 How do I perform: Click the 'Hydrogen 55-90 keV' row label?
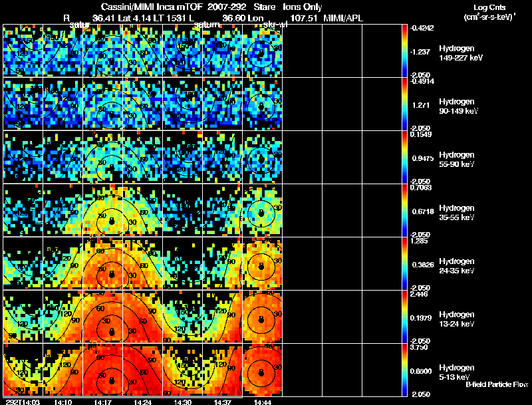[457, 160]
